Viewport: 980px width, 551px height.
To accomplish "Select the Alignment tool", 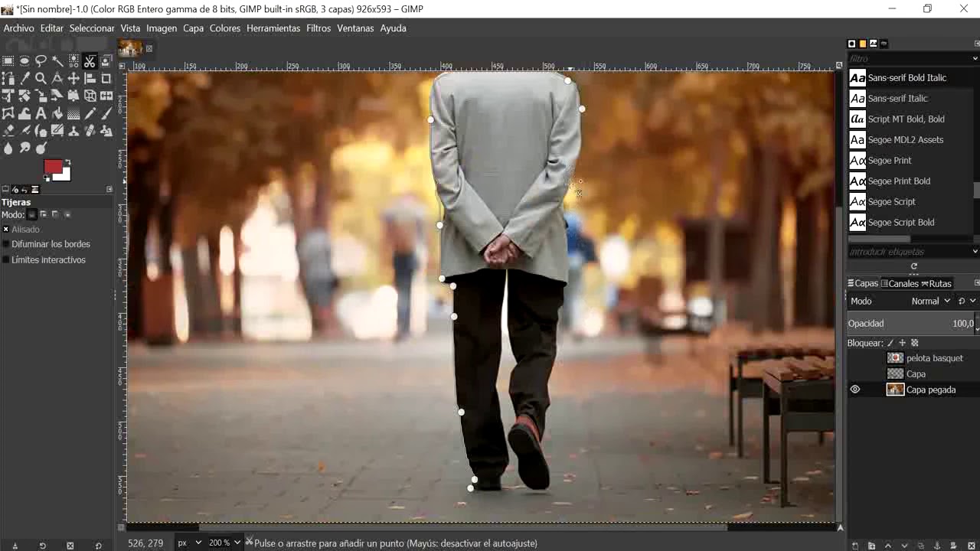I will point(90,78).
